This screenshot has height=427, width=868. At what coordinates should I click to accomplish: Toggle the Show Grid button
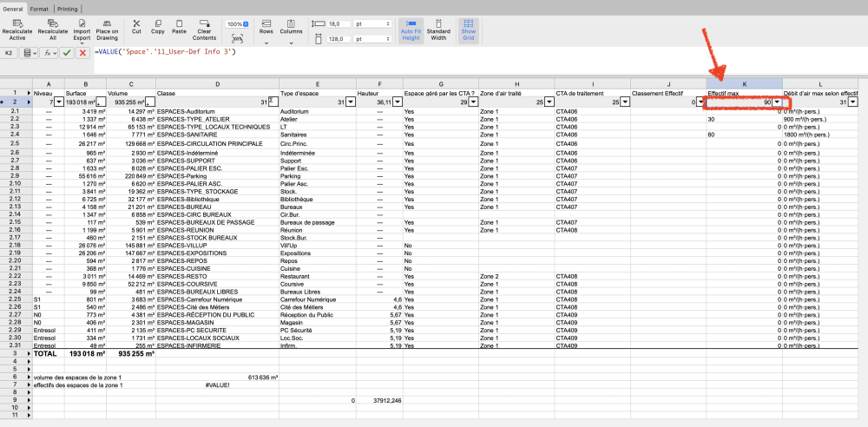coord(468,30)
